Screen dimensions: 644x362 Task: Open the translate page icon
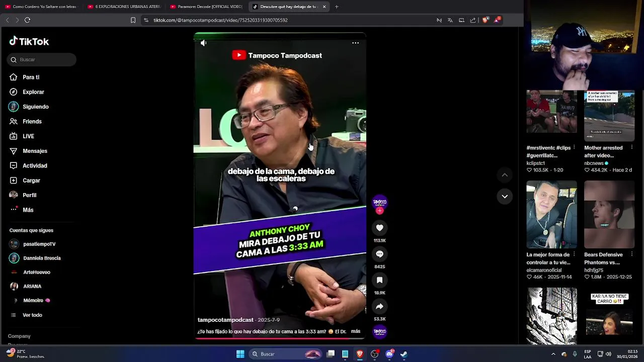click(x=450, y=20)
